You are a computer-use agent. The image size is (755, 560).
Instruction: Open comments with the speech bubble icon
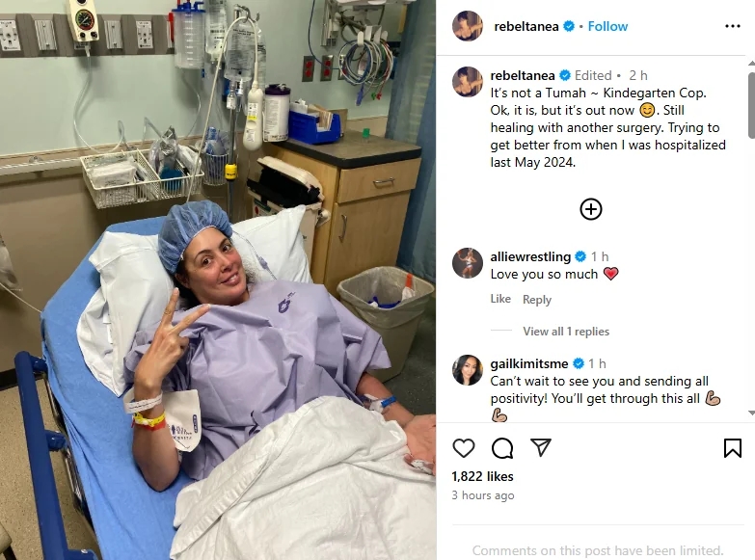point(502,448)
